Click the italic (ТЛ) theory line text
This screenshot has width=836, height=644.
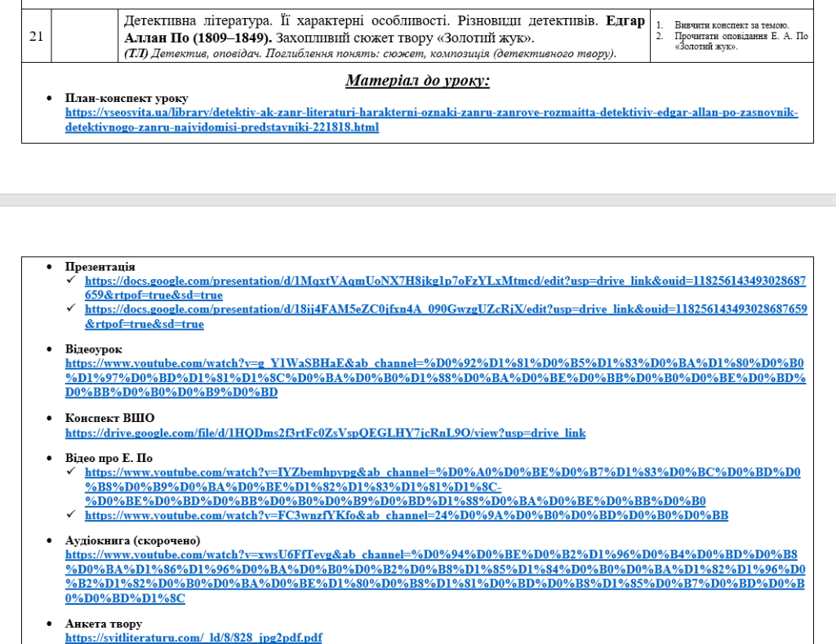[x=370, y=54]
